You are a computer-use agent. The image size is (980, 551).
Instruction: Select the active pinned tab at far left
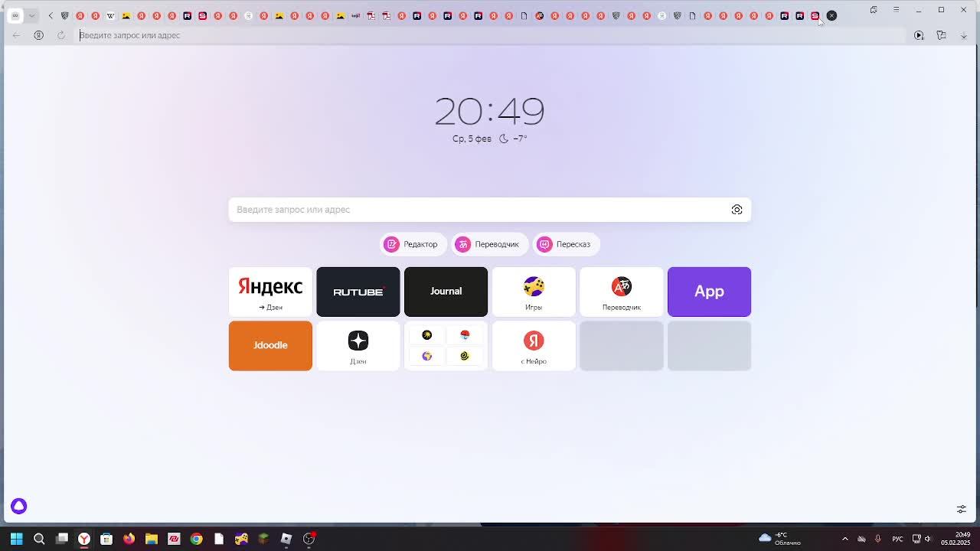15,15
